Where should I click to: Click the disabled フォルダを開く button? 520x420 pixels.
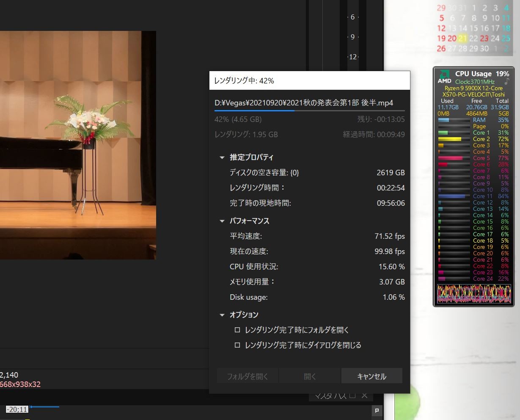248,376
